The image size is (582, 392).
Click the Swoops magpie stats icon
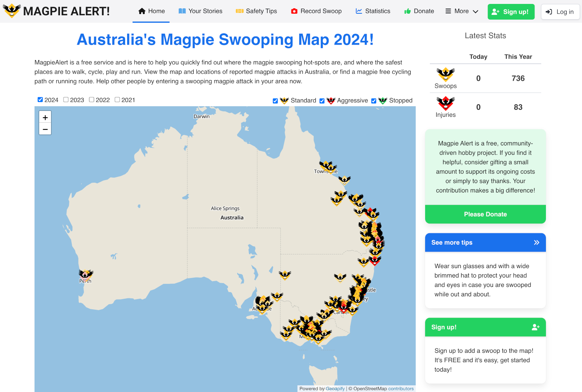446,74
